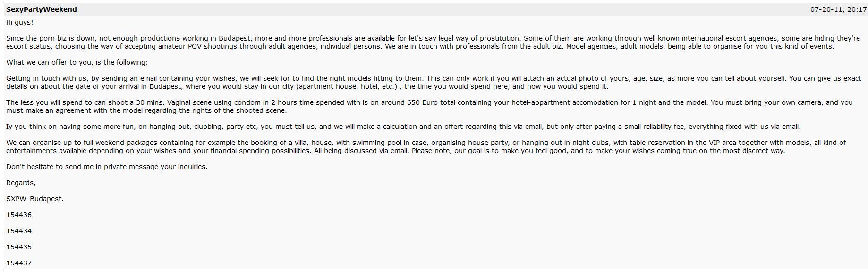This screenshot has width=868, height=272.
Task: Click the 07-20-11, 20:17 post timestamp
Action: (x=838, y=9)
